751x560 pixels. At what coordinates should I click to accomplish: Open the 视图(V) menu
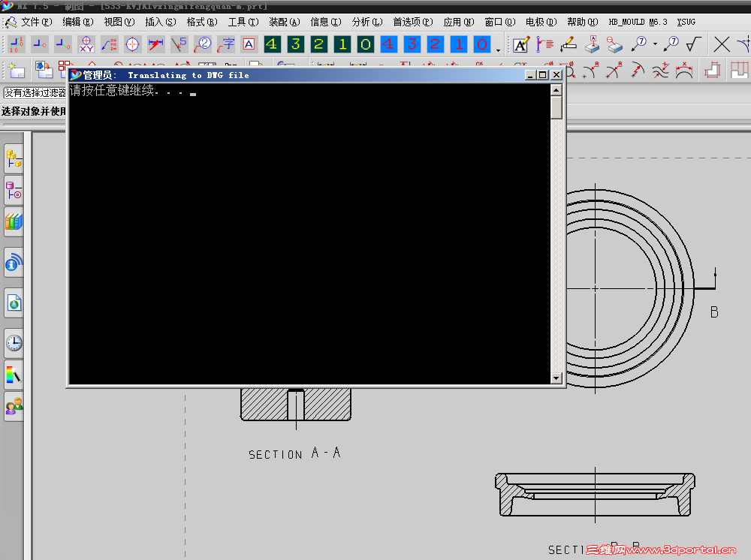119,22
